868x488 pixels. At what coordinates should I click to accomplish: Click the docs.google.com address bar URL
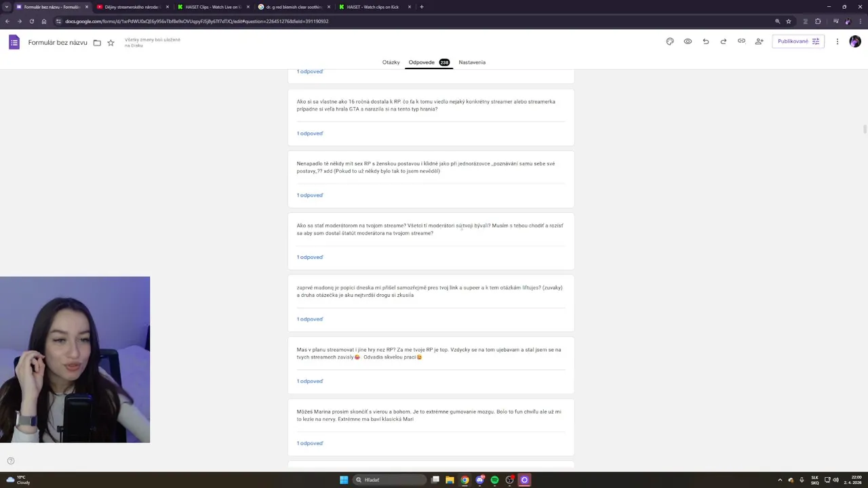(x=197, y=21)
